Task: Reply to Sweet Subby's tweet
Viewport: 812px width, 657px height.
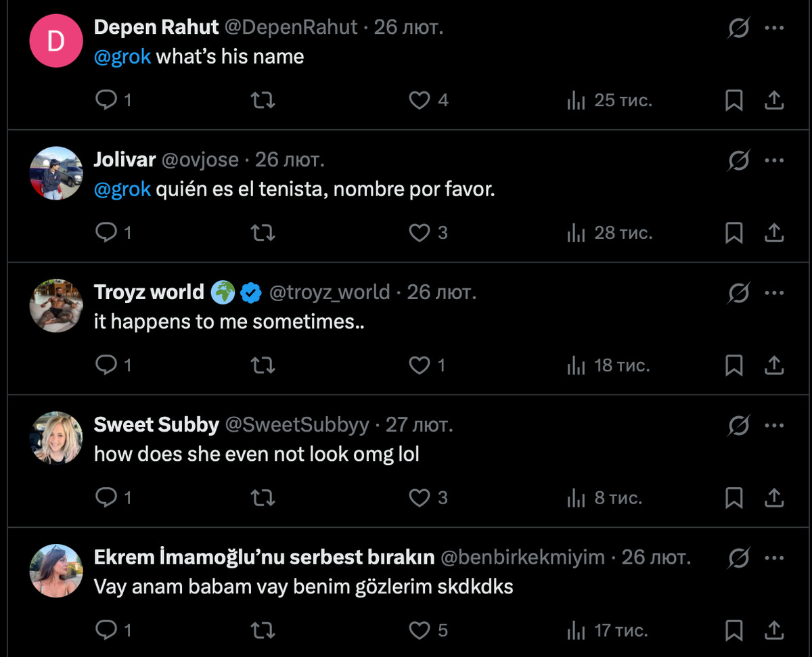Action: click(x=106, y=498)
